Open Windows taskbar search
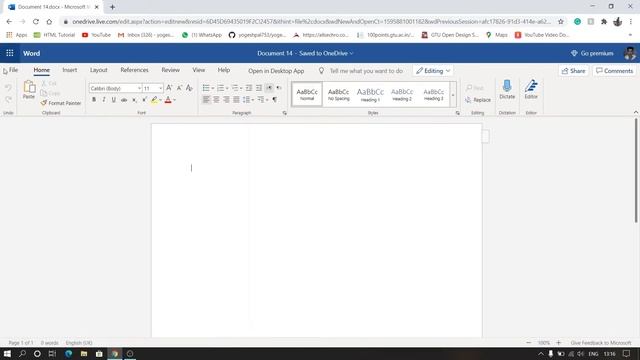The image size is (640, 360). click(x=22, y=353)
